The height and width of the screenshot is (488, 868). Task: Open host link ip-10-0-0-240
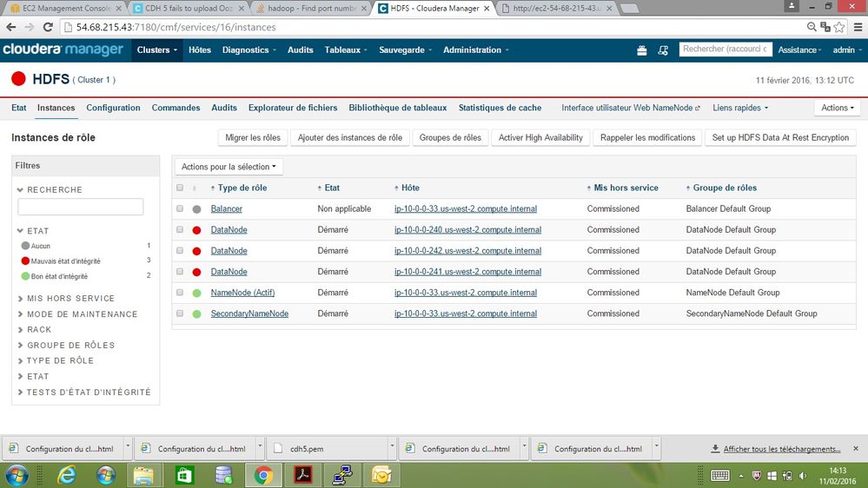click(x=467, y=229)
